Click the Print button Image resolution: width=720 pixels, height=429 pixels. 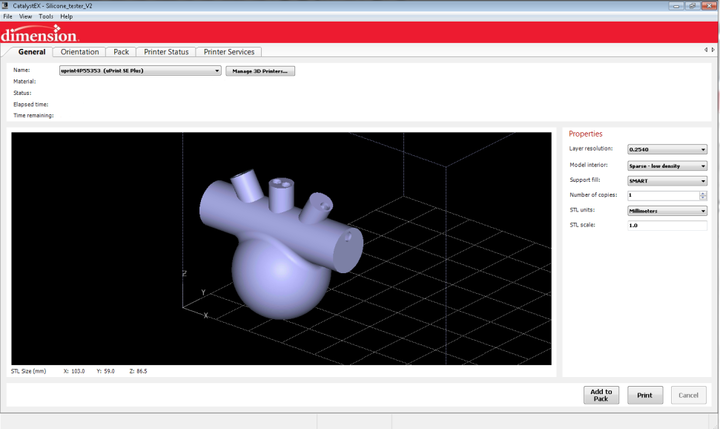click(x=645, y=395)
